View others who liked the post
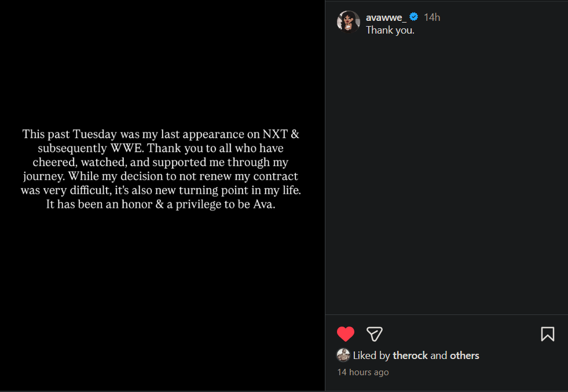The width and height of the screenshot is (568, 392). 464,356
